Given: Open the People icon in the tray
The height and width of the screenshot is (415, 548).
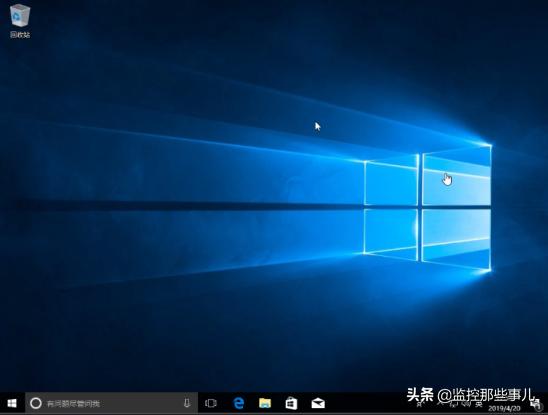Looking at the screenshot, I should click(419, 405).
